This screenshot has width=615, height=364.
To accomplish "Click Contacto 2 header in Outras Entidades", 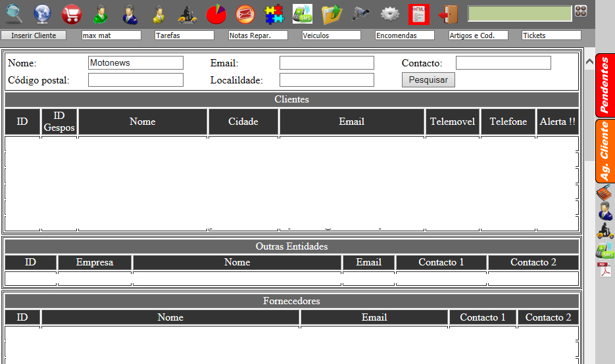I will (533, 262).
